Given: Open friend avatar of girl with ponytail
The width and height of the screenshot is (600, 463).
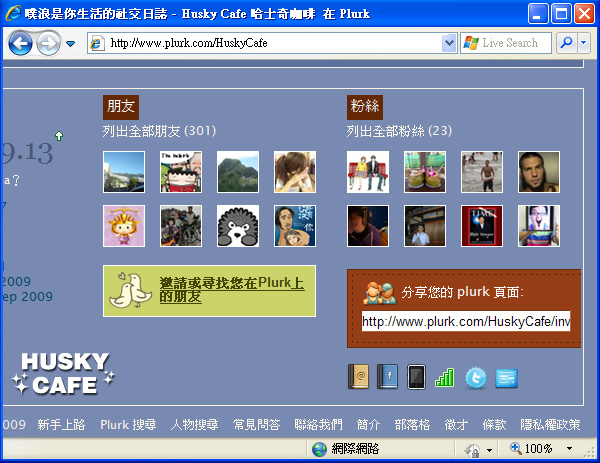Looking at the screenshot, I should pos(295,172).
